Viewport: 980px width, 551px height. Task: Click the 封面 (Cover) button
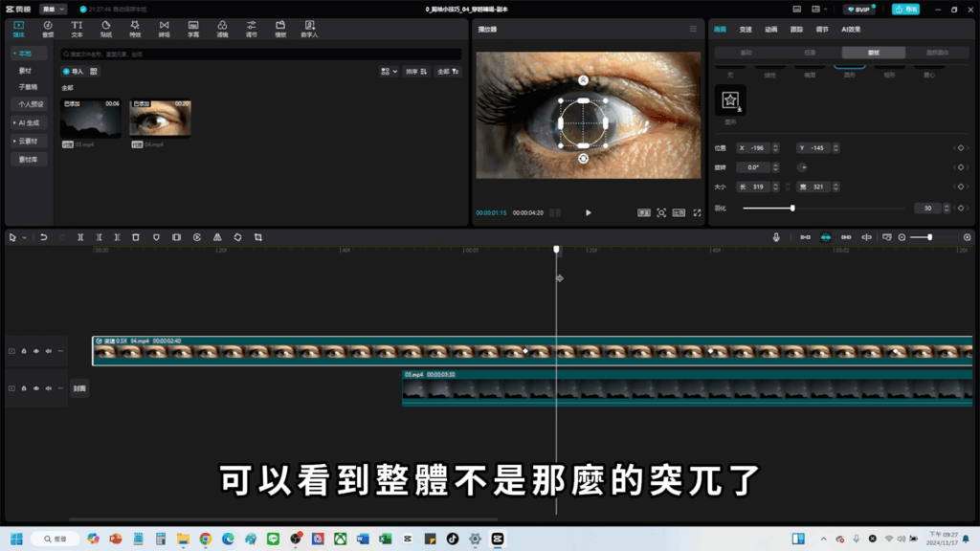tap(79, 388)
